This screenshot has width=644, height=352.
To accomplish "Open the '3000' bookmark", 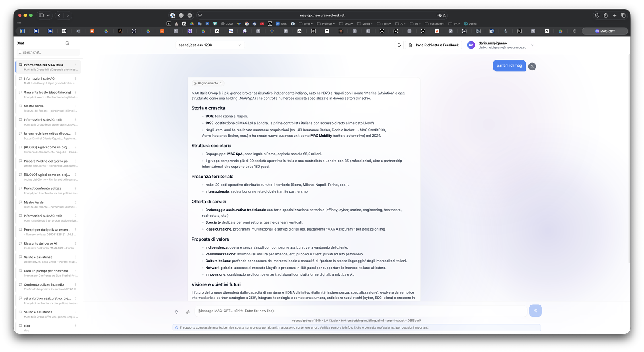I will (x=227, y=24).
